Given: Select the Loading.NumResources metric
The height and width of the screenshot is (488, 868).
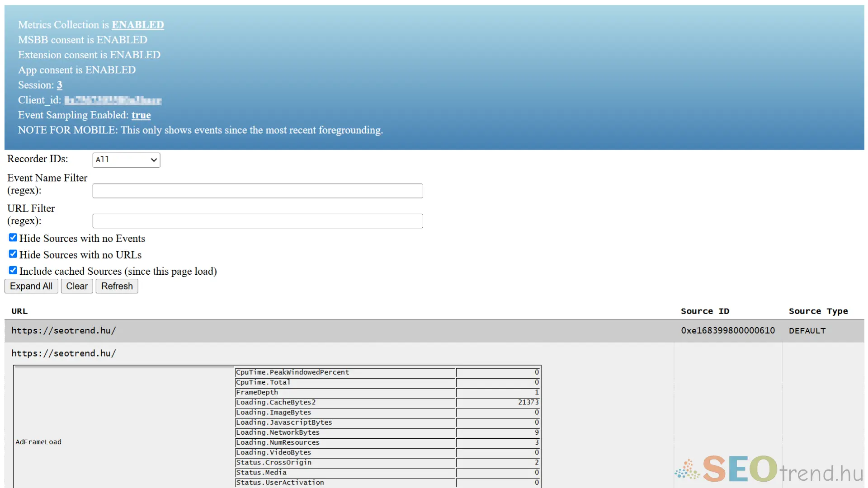Looking at the screenshot, I should [278, 442].
